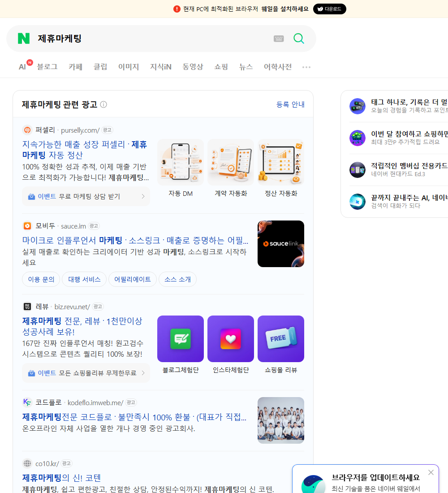
Task: Open 이벤트 무료 마케팅 상담 받기 arrow
Action: (x=143, y=196)
